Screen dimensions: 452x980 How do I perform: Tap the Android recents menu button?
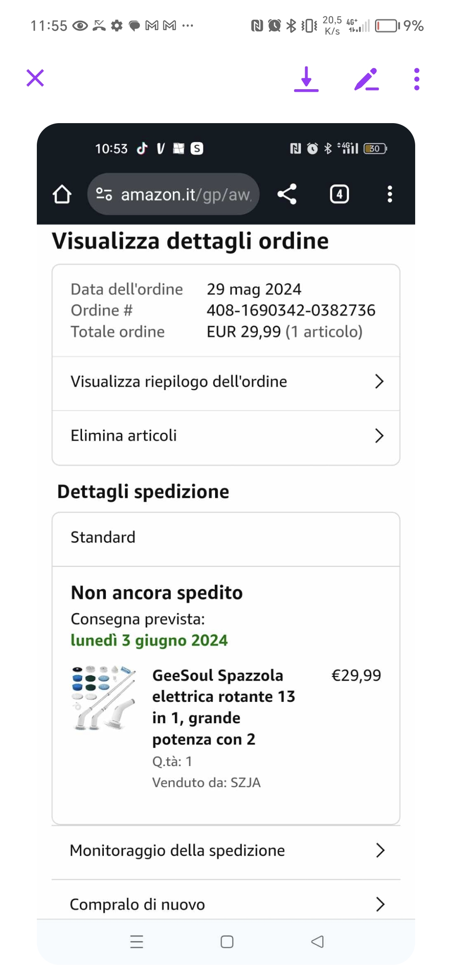tap(137, 942)
